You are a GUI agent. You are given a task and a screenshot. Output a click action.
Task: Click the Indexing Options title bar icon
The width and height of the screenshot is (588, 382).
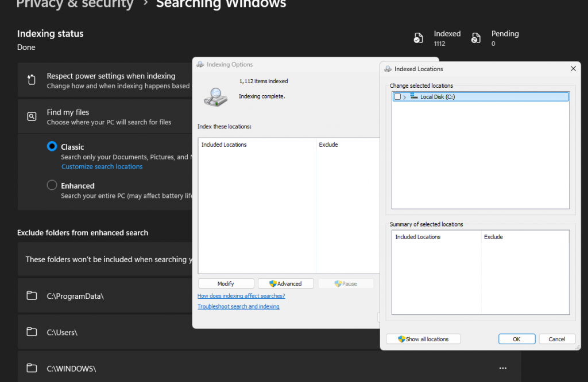(x=200, y=64)
